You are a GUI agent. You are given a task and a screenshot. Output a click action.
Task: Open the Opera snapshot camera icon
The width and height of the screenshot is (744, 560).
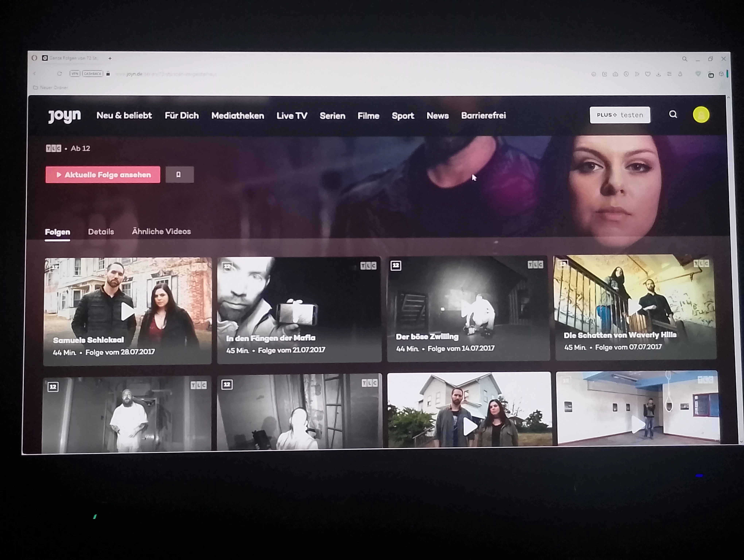615,74
